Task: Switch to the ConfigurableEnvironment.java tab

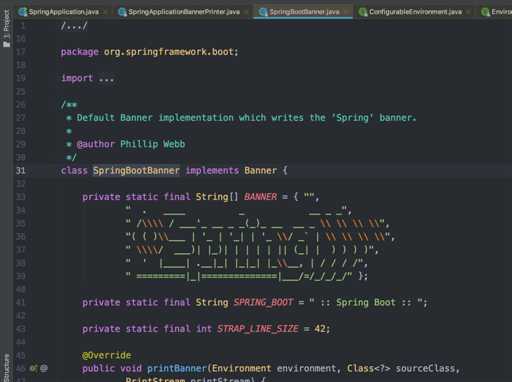Action: tap(415, 12)
